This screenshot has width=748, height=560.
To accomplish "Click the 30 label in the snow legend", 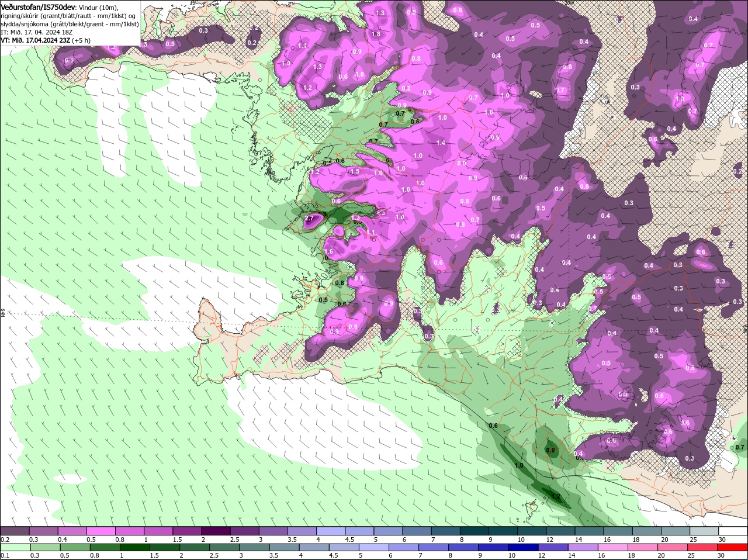I will click(722, 539).
